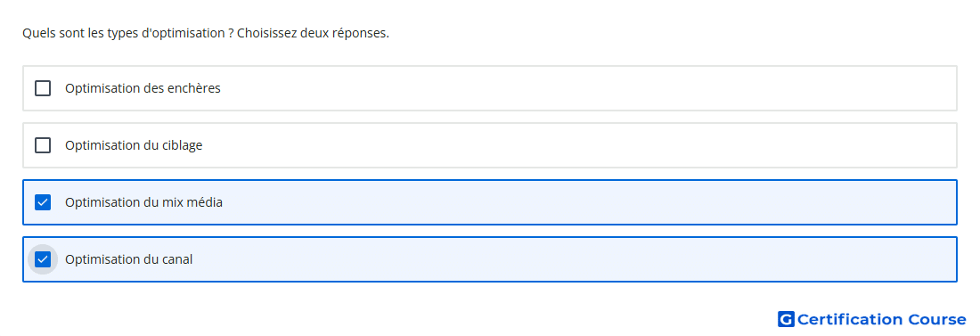Click the blue G logo icon
The height and width of the screenshot is (336, 980).
[x=786, y=319]
